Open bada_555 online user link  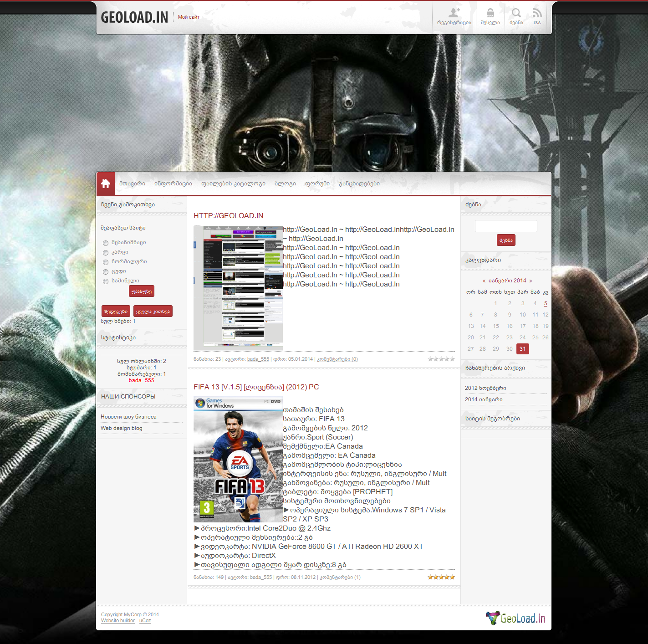142,380
